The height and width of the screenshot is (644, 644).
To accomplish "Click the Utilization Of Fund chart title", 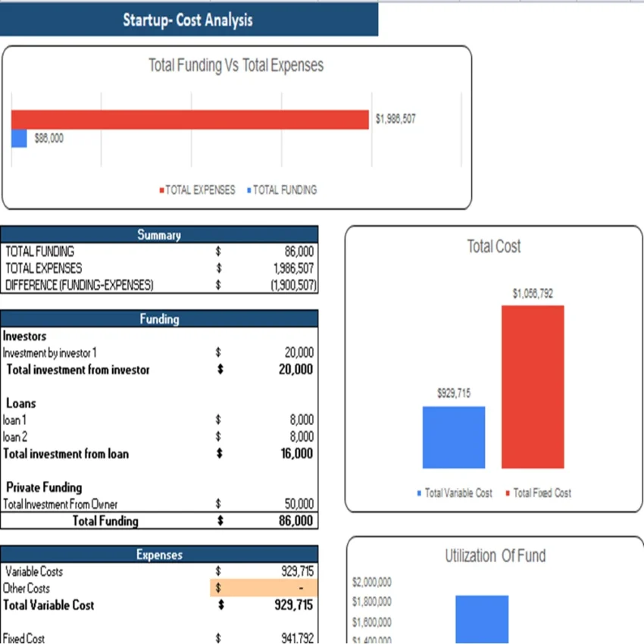I will pyautogui.click(x=493, y=555).
